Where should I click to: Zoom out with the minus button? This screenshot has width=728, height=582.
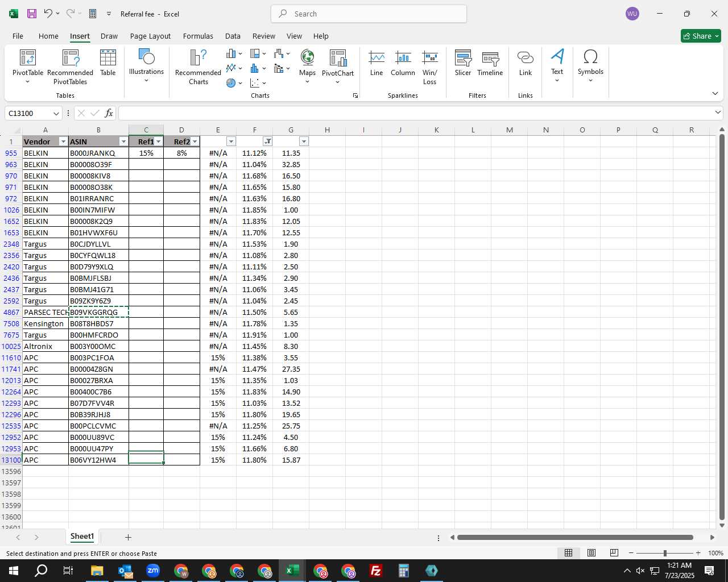pos(631,553)
